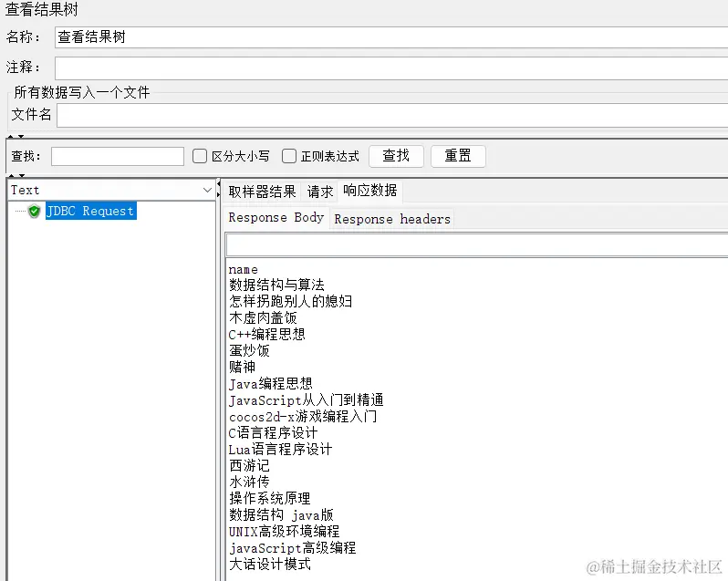Viewport: 728px width, 581px height.
Task: Click the row '操作系统原理'
Action: 270,498
